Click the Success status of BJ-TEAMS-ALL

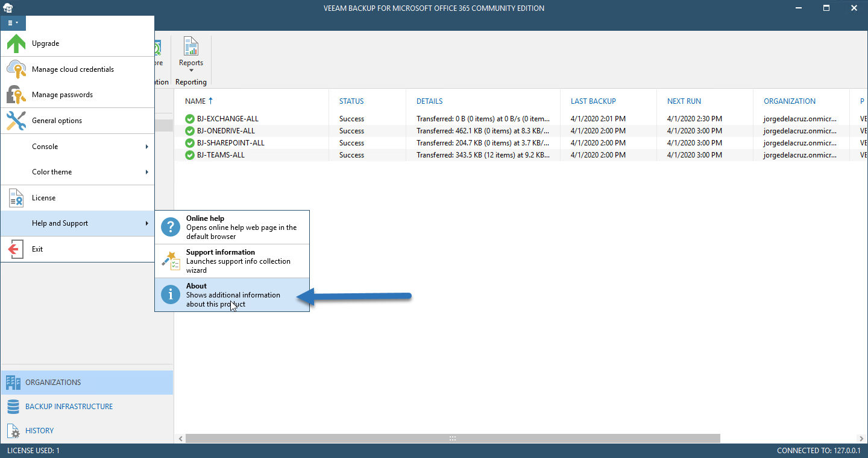[x=351, y=155]
